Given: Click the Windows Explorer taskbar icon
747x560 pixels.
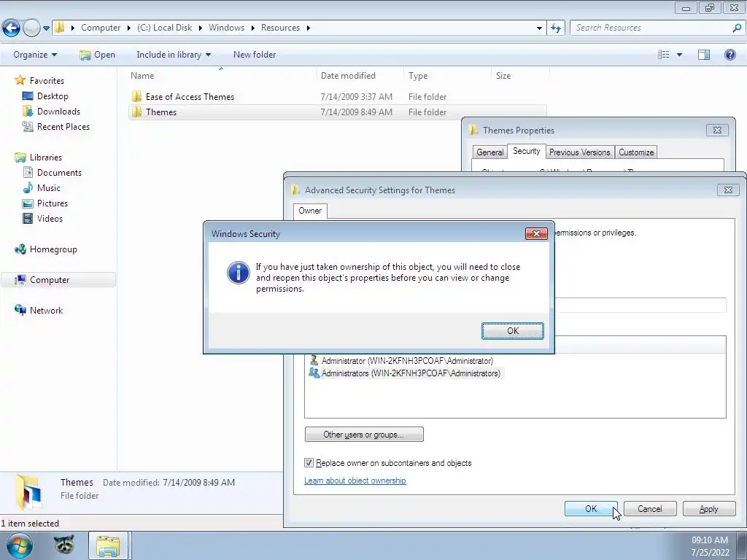Looking at the screenshot, I should point(108,545).
